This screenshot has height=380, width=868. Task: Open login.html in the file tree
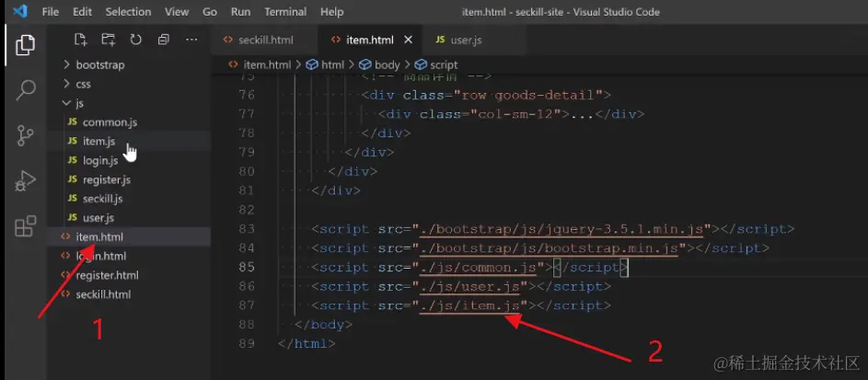(x=100, y=256)
